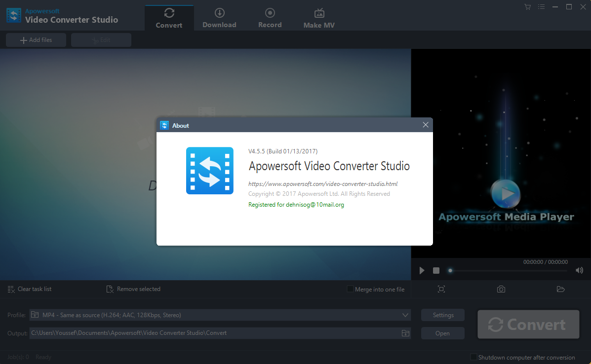Enable Shutdown computer after conversion

click(473, 357)
